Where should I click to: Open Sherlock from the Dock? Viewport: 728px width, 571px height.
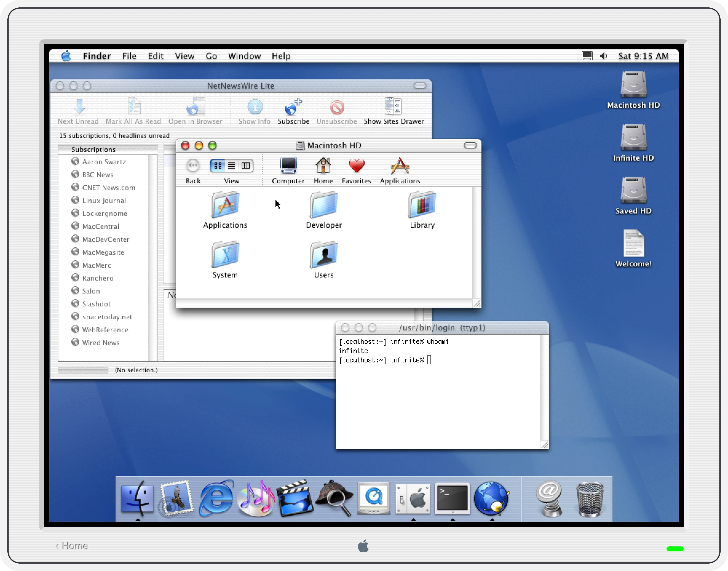pos(334,498)
